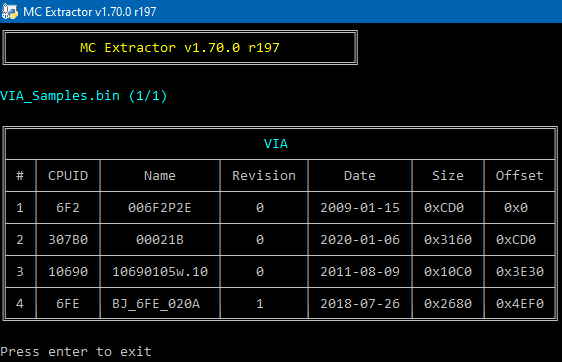This screenshot has width=562, height=362.
Task: Click the 'Offset' column header
Action: tap(519, 176)
